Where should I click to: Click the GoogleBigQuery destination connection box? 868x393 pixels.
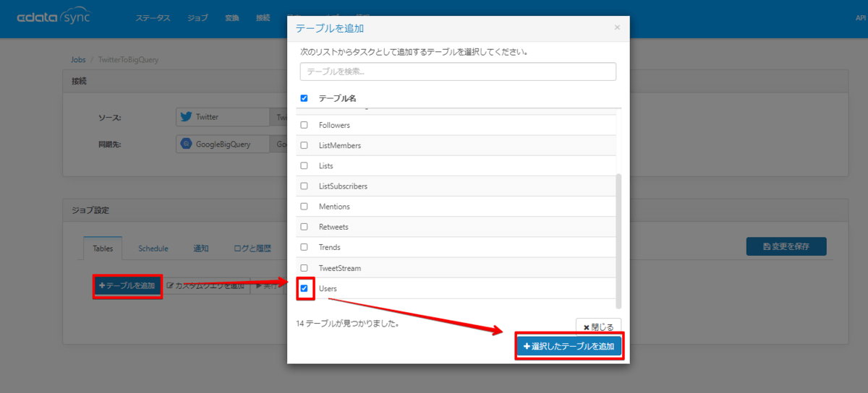223,144
